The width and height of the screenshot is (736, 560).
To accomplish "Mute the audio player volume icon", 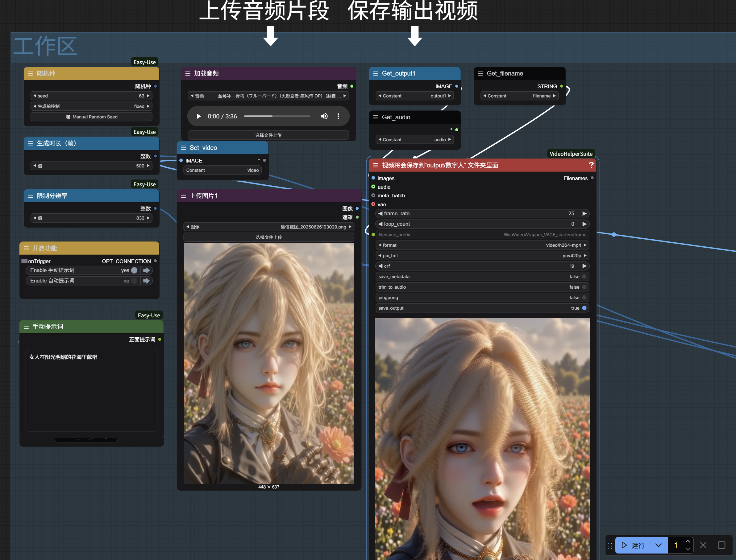I will coord(324,116).
